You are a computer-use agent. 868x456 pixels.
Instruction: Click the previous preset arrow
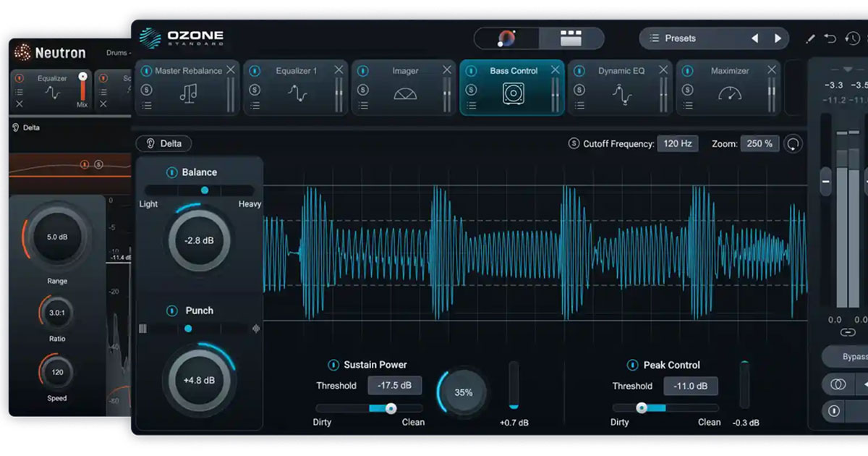point(756,38)
